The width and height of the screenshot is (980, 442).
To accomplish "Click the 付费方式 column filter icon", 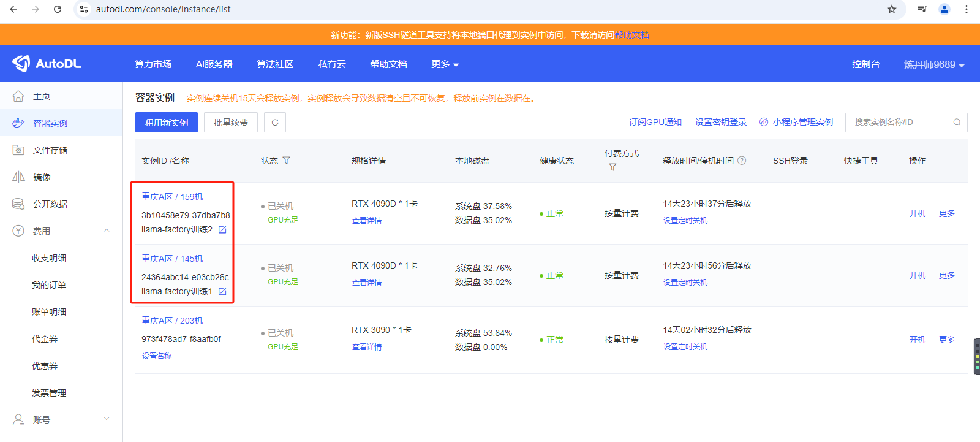I will click(x=612, y=167).
